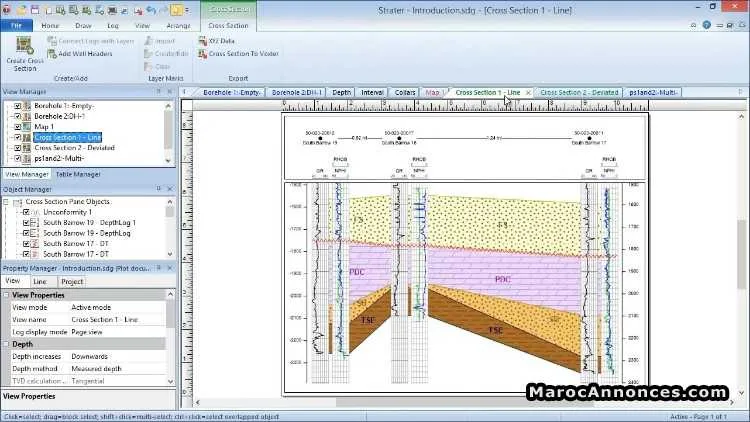
Task: Open the Arrange ribbon tab
Action: (178, 25)
